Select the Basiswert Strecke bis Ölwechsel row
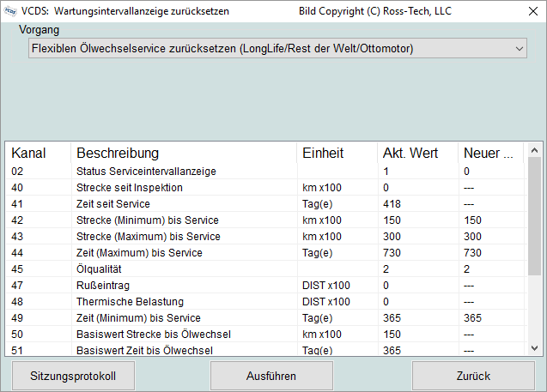The height and width of the screenshot is (392, 547). (154, 334)
